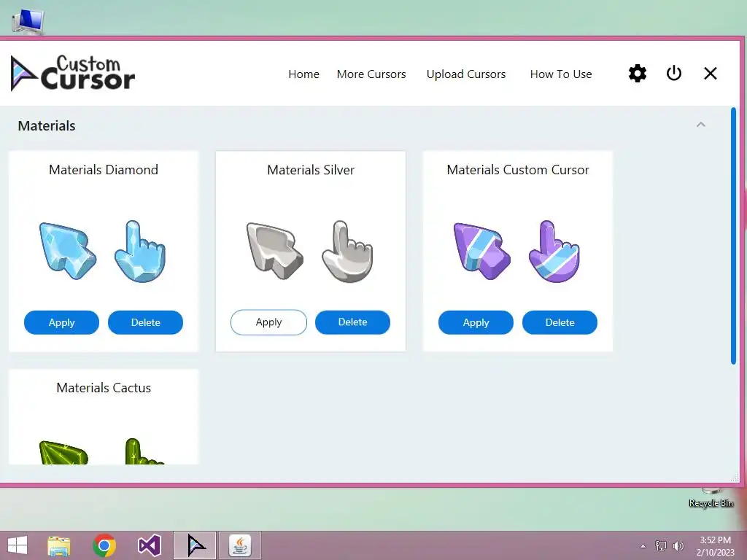Collapse the Materials section chevron

[701, 125]
